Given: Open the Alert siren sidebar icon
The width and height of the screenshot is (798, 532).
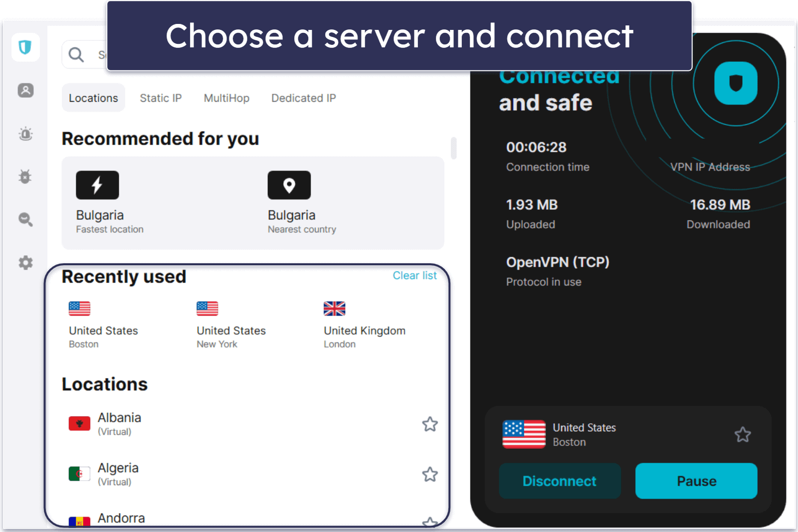Looking at the screenshot, I should tap(25, 134).
